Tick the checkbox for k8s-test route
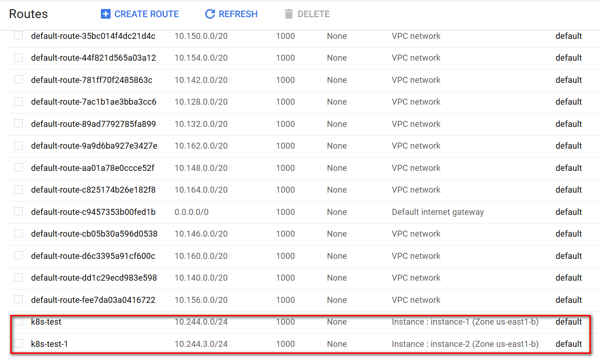601x364 pixels. [x=19, y=321]
